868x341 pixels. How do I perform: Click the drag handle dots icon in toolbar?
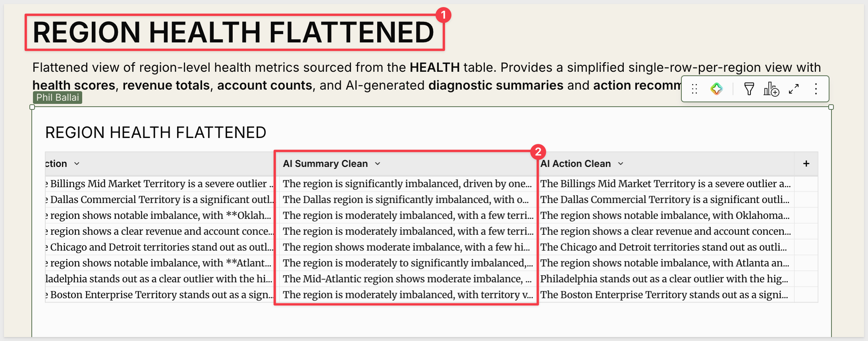tap(694, 89)
